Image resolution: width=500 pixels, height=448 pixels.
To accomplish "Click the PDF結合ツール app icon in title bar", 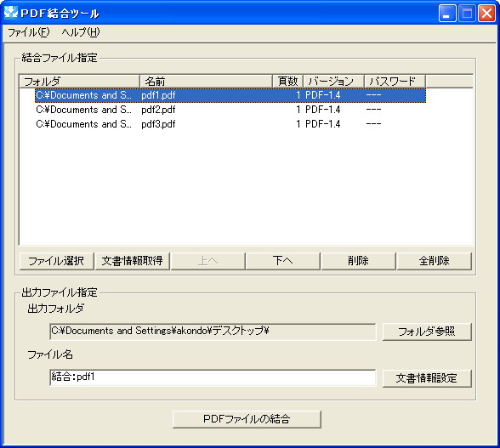I will coord(11,13).
